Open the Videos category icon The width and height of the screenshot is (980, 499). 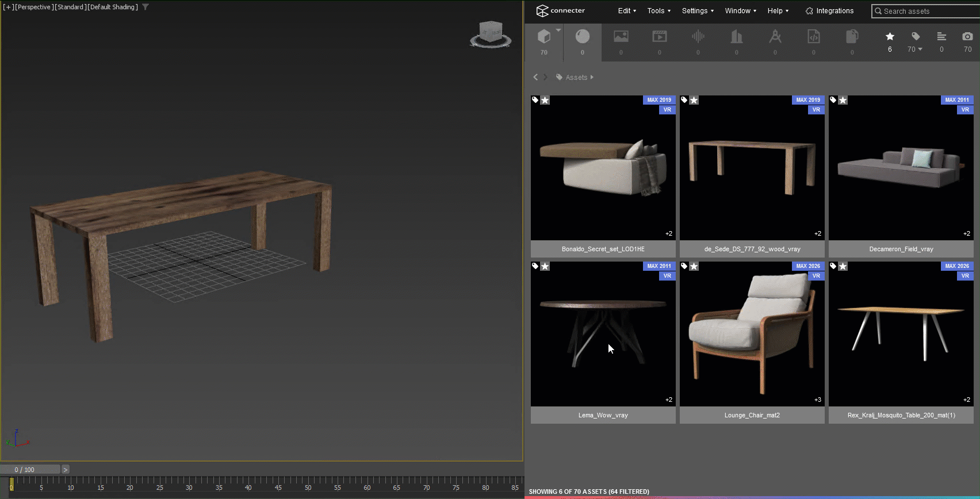(x=660, y=37)
